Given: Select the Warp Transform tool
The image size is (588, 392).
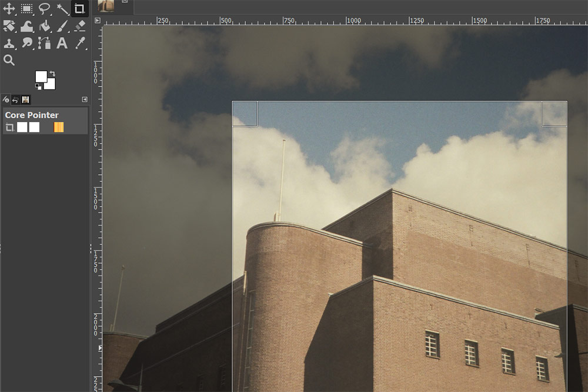Looking at the screenshot, I should tap(26, 26).
